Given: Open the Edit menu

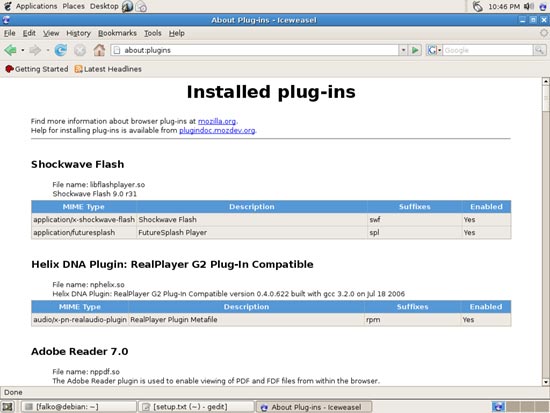Looking at the screenshot, I should pos(29,33).
